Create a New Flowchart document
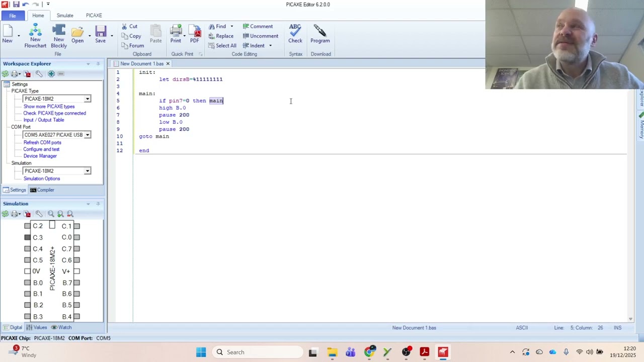This screenshot has width=644, height=362. (35, 37)
